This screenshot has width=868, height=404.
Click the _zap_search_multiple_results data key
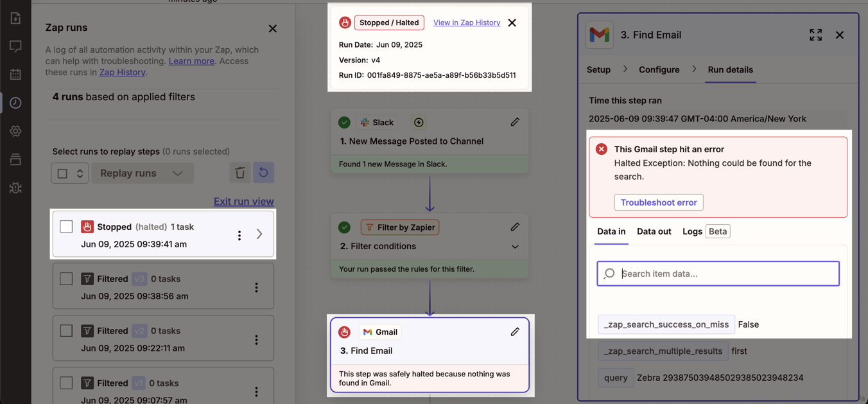click(x=663, y=351)
